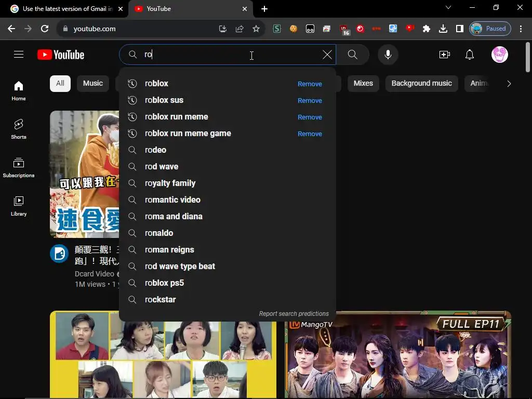This screenshot has height=399, width=532.
Task: Choose the romantic video suggestion
Action: coord(228,200)
